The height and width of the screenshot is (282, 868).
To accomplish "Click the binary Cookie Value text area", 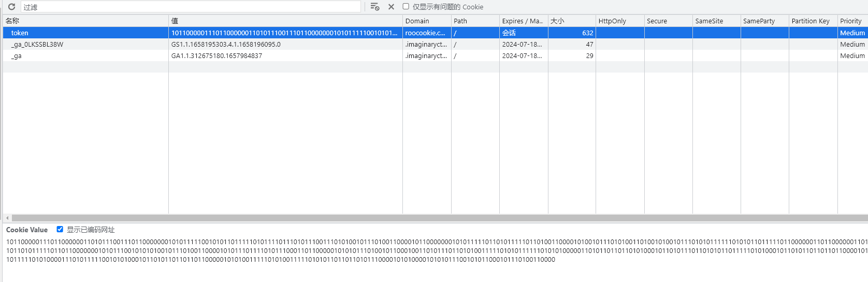I will point(437,251).
